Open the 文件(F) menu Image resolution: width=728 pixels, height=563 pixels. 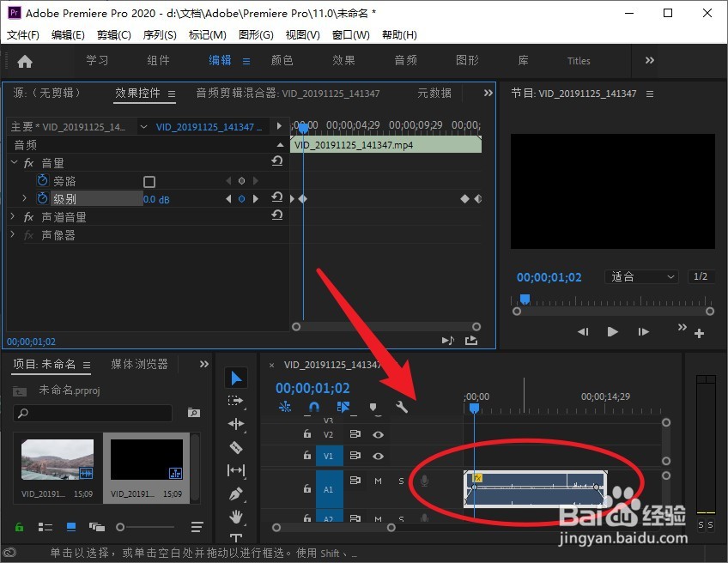[x=22, y=35]
